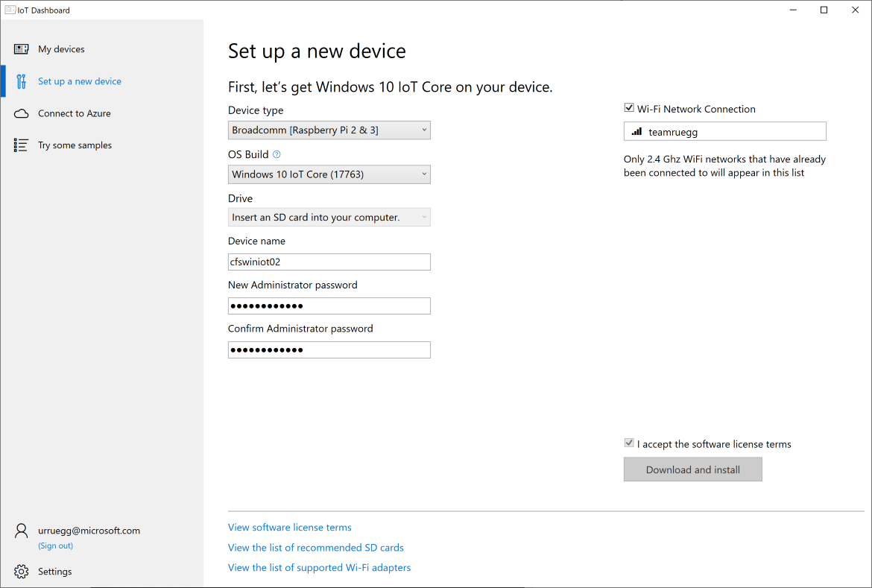
Task: Open the supported Wi-Fi adapters list link
Action: (x=319, y=567)
